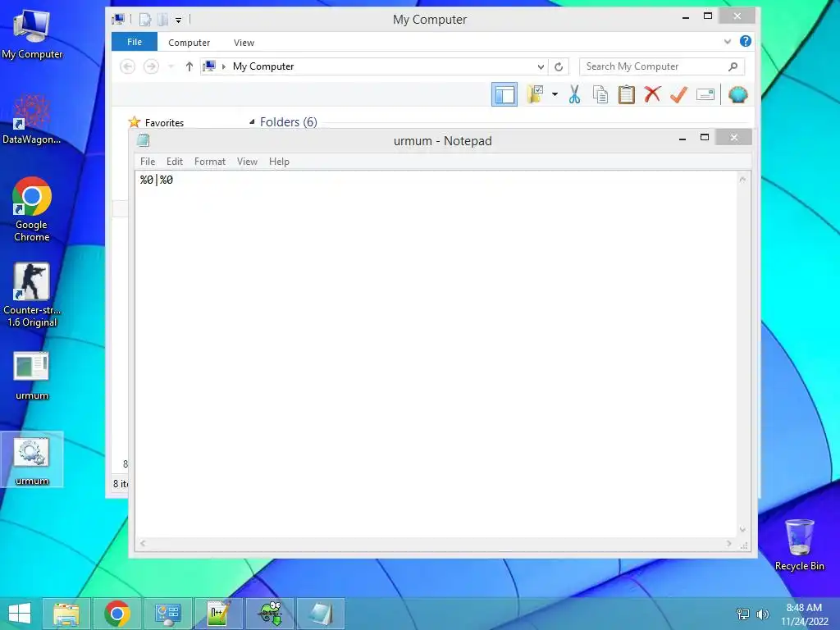840x630 pixels.
Task: Expand the dropdown arrow beside folder options icon
Action: tap(555, 95)
